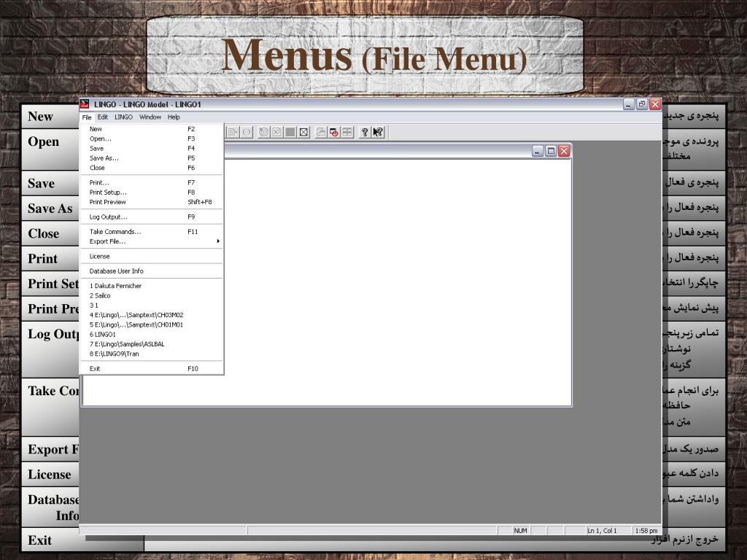The height and width of the screenshot is (560, 747).
Task: Choose Print... from the File menu
Action: [152, 182]
